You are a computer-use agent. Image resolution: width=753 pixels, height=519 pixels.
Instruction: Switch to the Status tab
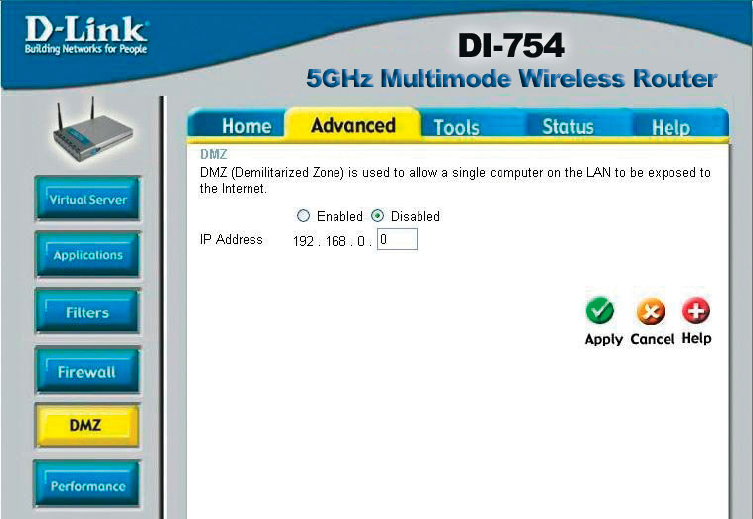pos(568,126)
